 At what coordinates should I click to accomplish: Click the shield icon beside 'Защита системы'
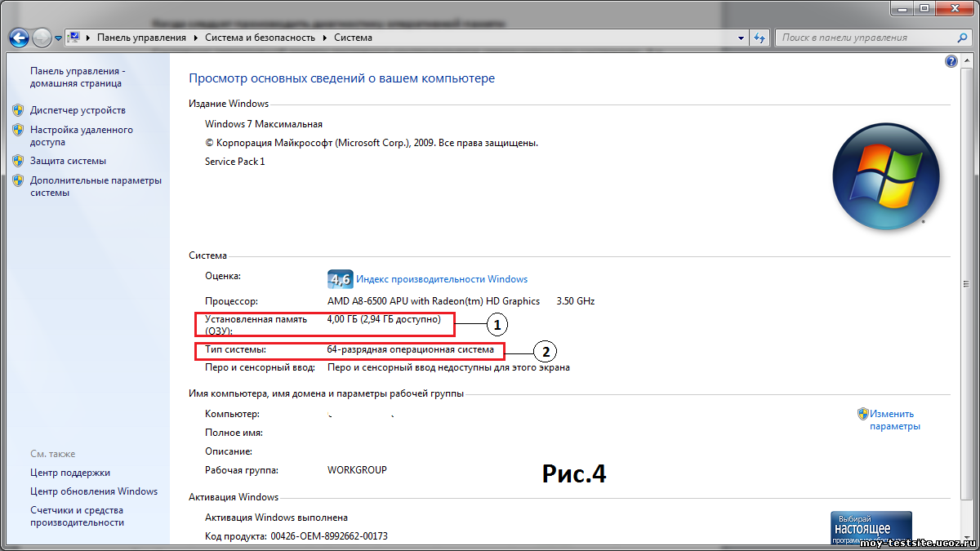tap(18, 161)
